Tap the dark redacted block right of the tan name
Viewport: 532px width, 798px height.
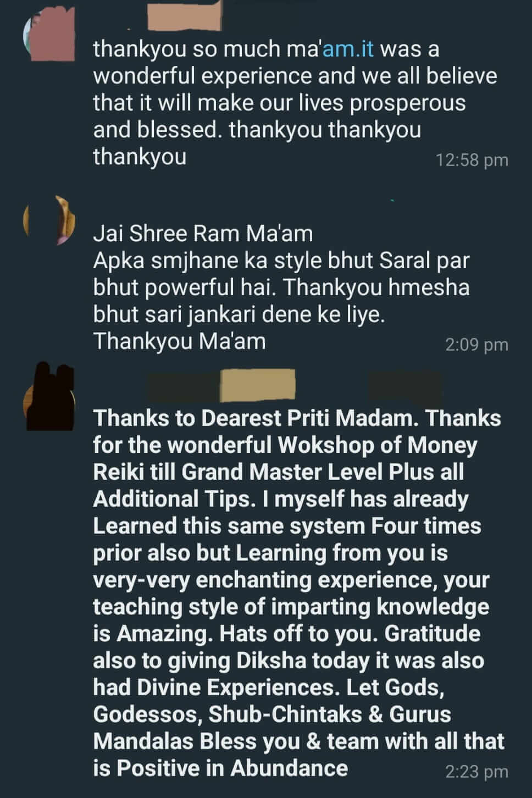pyautogui.click(x=405, y=386)
